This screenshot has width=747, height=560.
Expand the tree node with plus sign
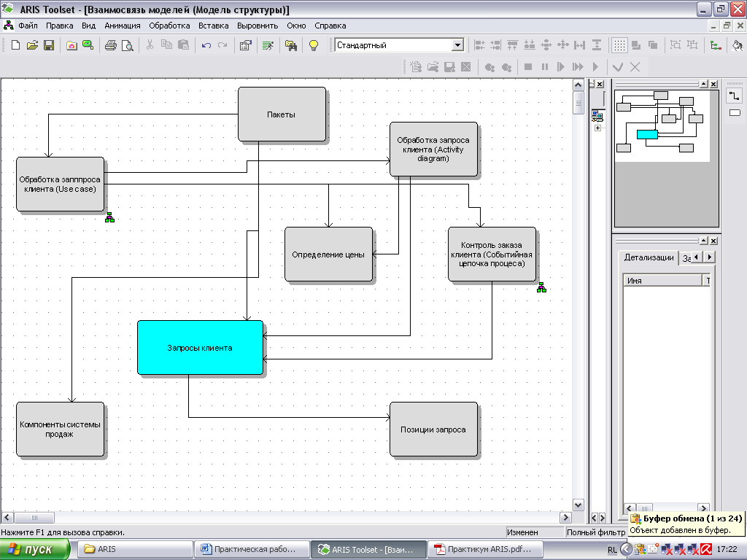pos(597,128)
